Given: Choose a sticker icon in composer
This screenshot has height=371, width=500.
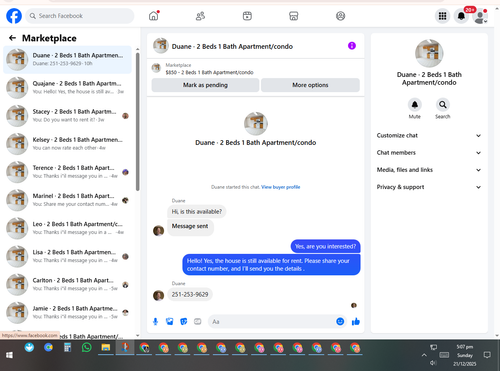Looking at the screenshot, I should pos(184,321).
